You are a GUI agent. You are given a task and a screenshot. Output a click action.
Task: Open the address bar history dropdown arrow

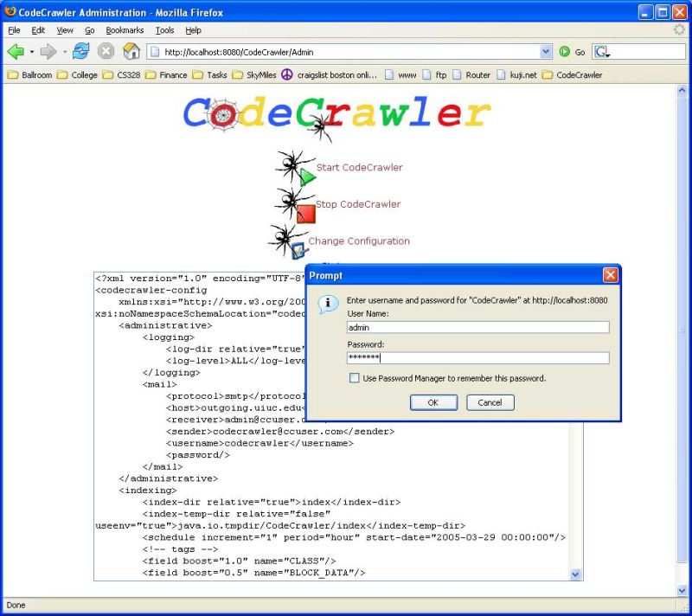545,51
